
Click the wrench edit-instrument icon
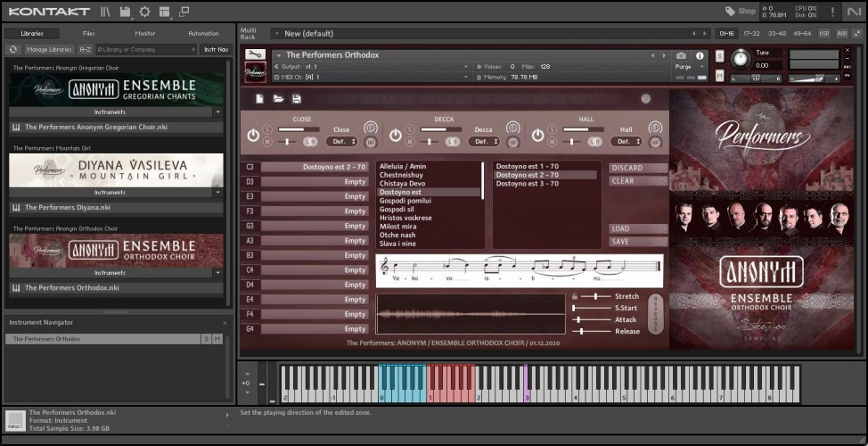(255, 55)
